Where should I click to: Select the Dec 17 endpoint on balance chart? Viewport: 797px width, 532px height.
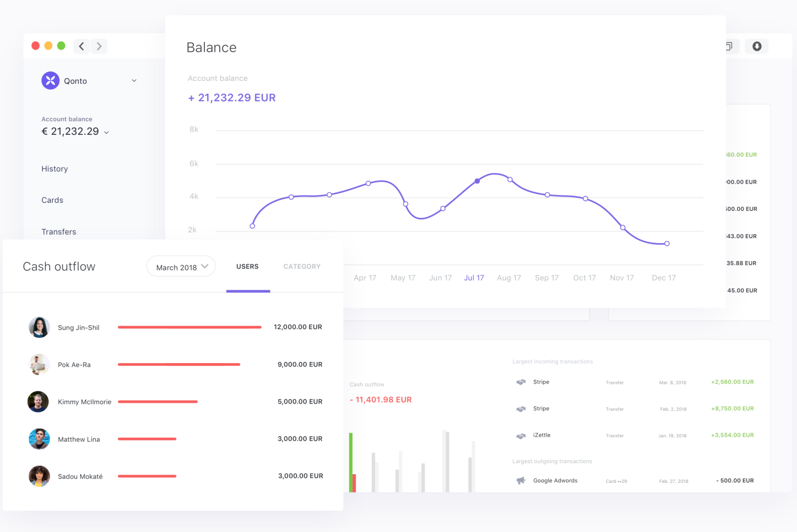[667, 244]
